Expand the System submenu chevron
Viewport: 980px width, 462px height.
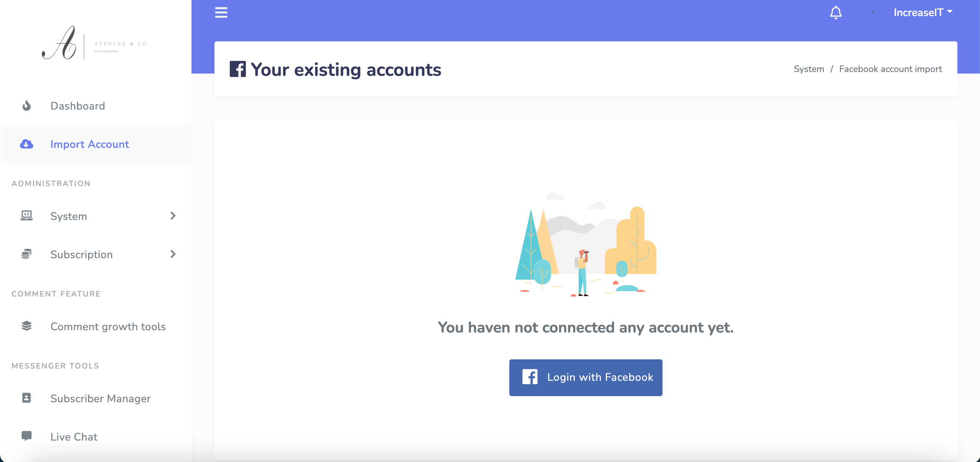click(173, 216)
